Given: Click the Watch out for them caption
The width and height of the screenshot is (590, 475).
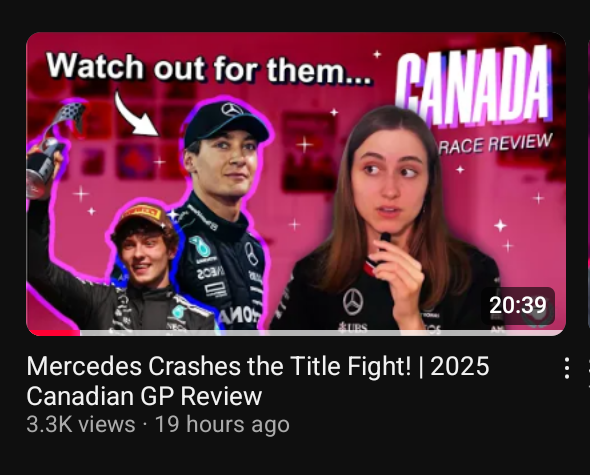Looking at the screenshot, I should (x=209, y=68).
